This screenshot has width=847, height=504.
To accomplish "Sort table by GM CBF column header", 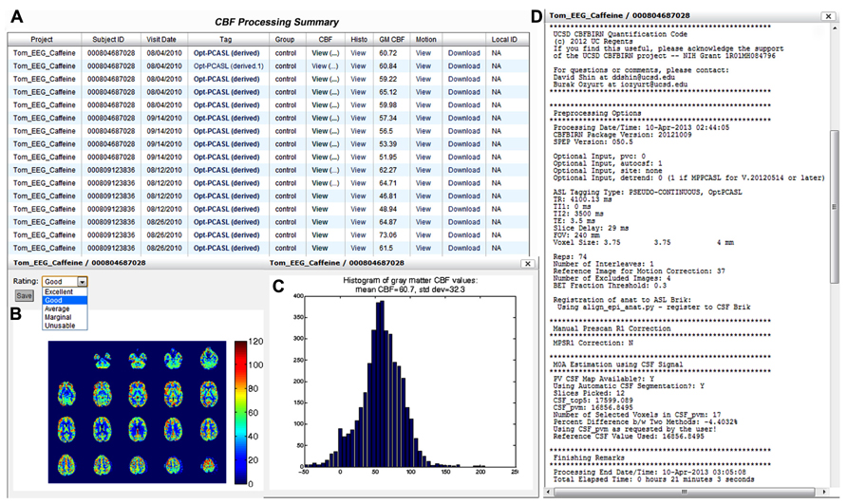I will [391, 40].
